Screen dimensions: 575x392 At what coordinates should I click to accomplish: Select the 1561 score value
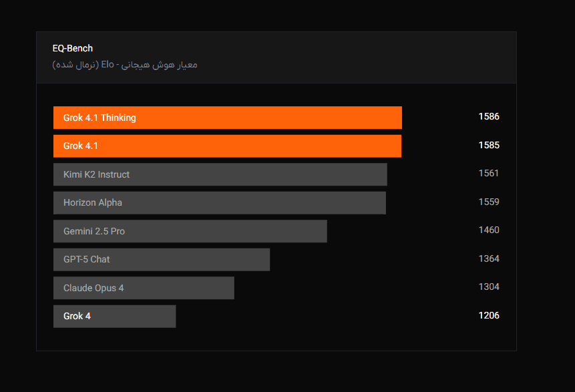(489, 174)
